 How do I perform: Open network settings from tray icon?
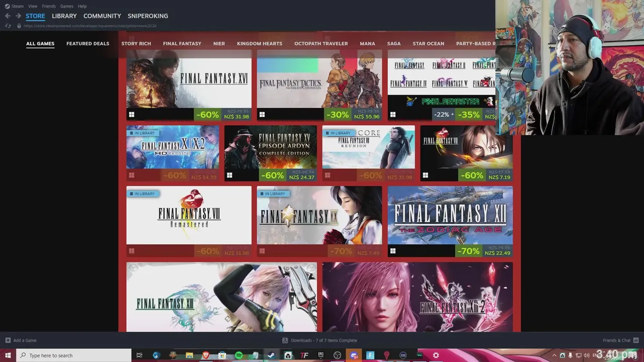pos(578,355)
